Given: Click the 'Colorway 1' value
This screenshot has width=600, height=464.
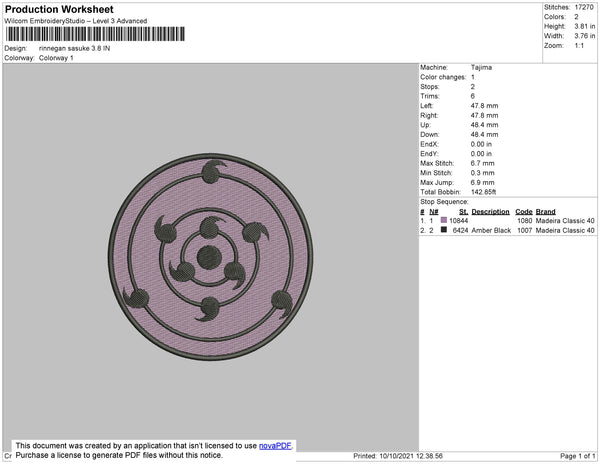Looking at the screenshot, I should click(x=56, y=58).
